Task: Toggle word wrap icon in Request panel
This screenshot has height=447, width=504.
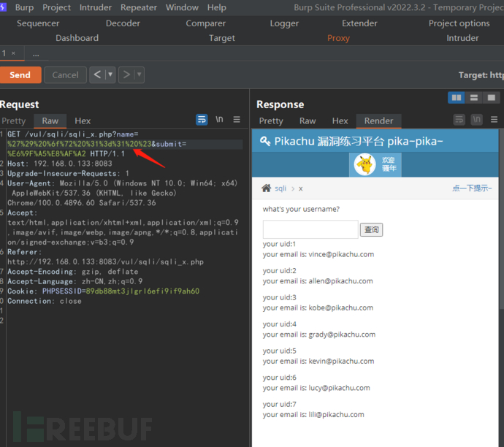Action: click(202, 120)
